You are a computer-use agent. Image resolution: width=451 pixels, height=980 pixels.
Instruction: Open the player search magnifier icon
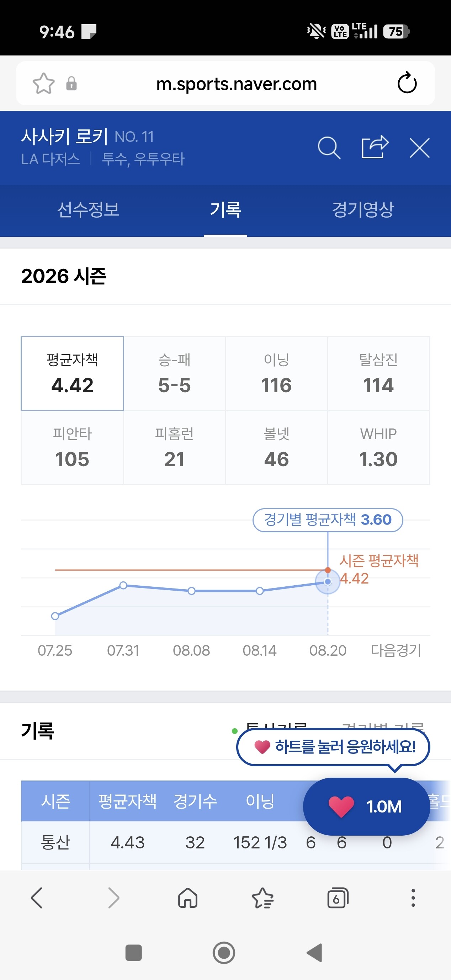pyautogui.click(x=329, y=148)
